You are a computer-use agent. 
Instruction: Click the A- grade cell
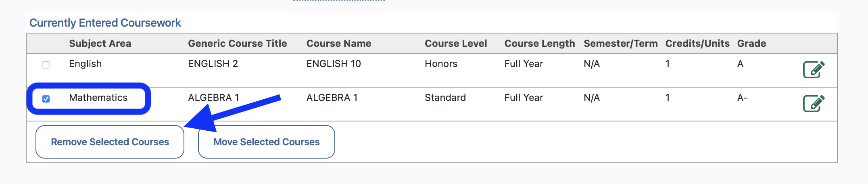coord(742,98)
